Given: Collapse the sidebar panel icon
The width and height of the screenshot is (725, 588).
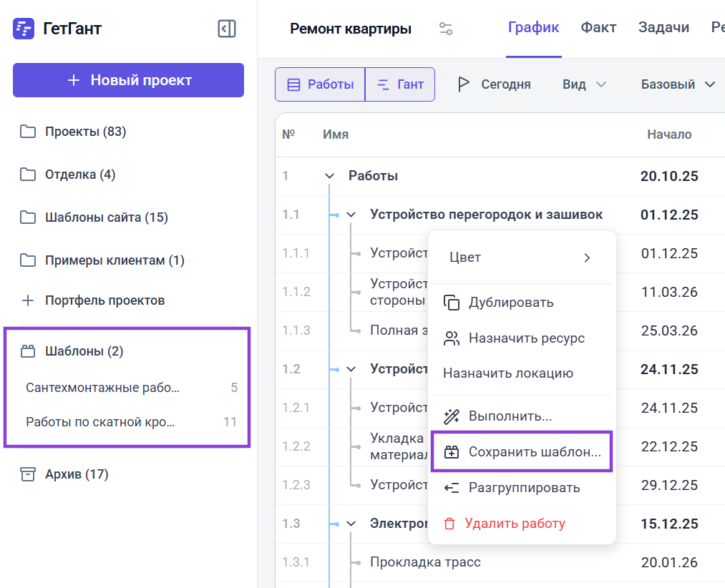Looking at the screenshot, I should [227, 29].
